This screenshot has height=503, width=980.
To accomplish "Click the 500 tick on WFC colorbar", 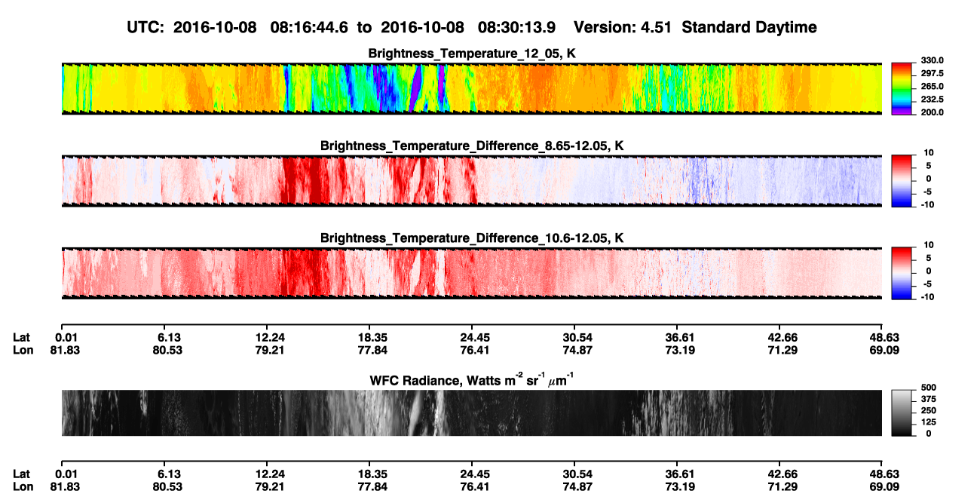I will pyautogui.click(x=927, y=387).
